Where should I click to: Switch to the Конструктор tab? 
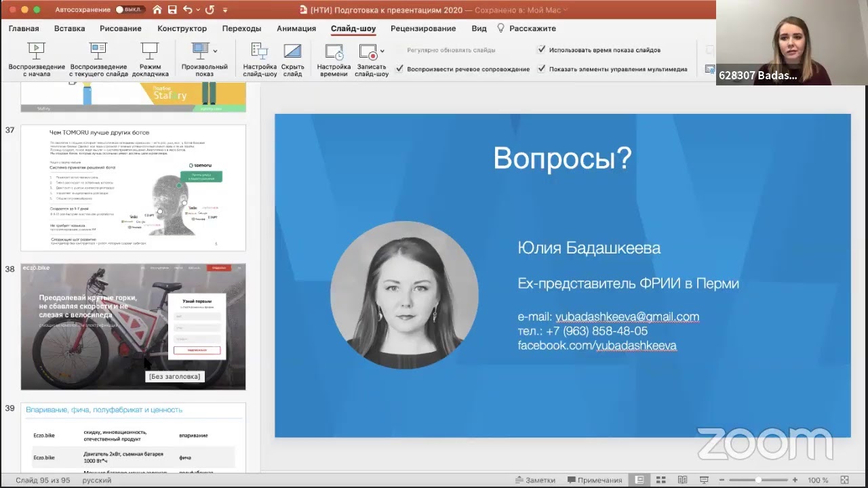tap(182, 28)
